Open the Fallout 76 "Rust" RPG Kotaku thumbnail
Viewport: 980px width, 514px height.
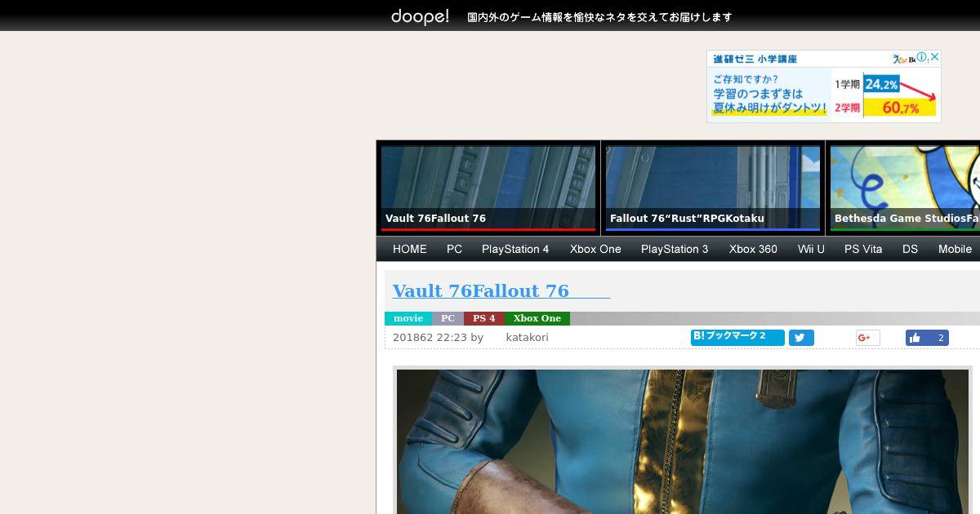tap(713, 188)
